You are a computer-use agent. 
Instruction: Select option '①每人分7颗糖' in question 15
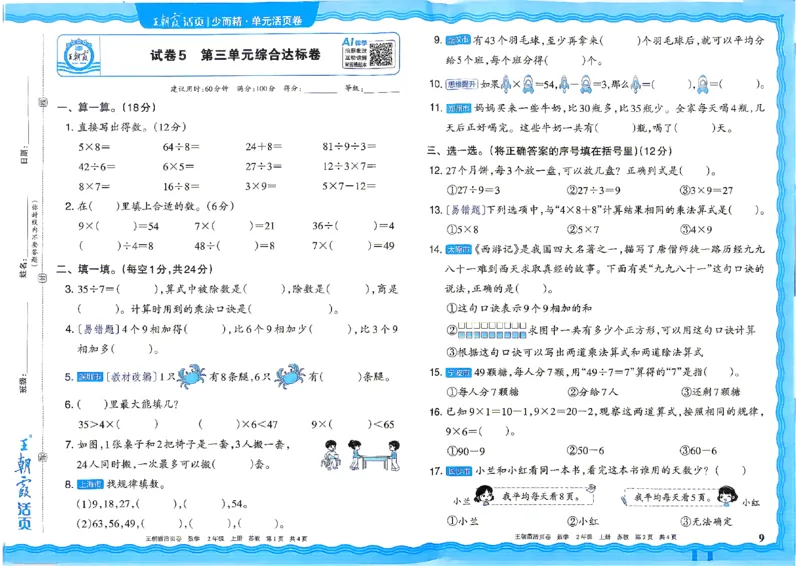click(x=483, y=392)
